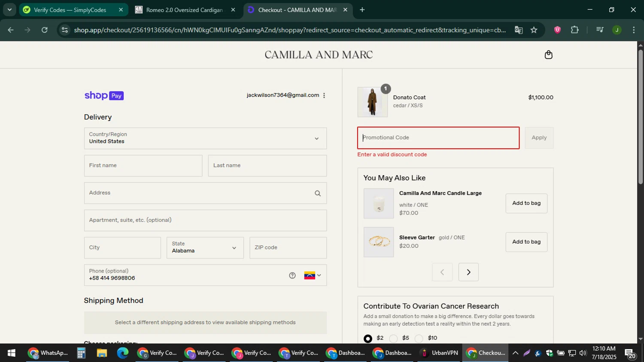Bookmark this page with the star icon
The height and width of the screenshot is (362, 644).
(534, 30)
